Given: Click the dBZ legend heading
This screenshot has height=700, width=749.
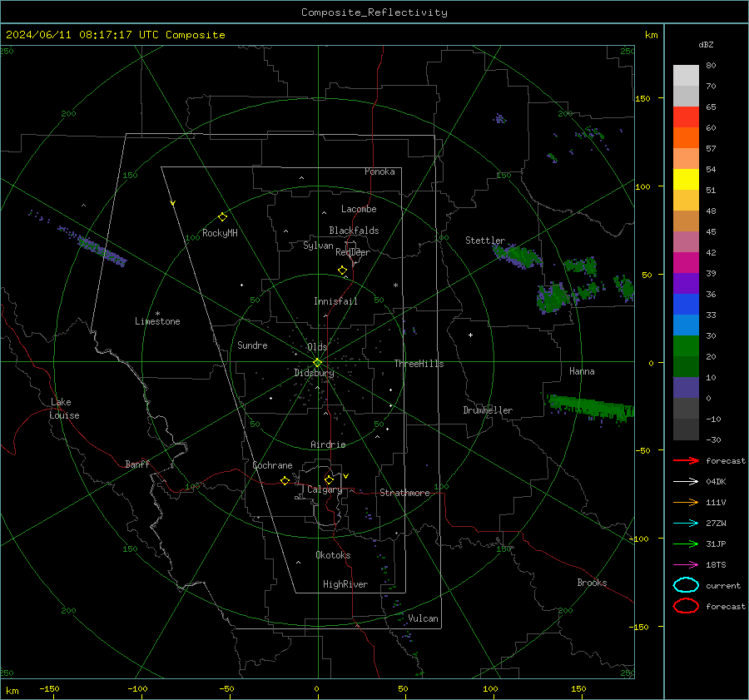Looking at the screenshot, I should click(706, 45).
